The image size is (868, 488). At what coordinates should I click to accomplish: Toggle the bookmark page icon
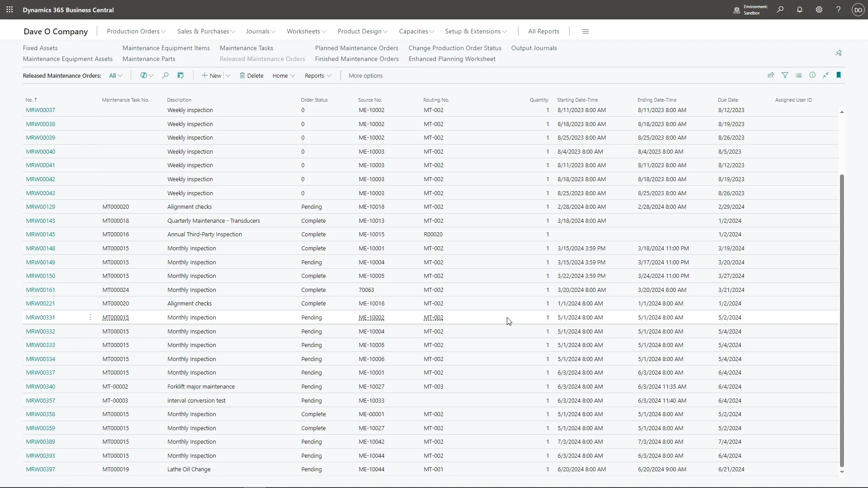(839, 75)
